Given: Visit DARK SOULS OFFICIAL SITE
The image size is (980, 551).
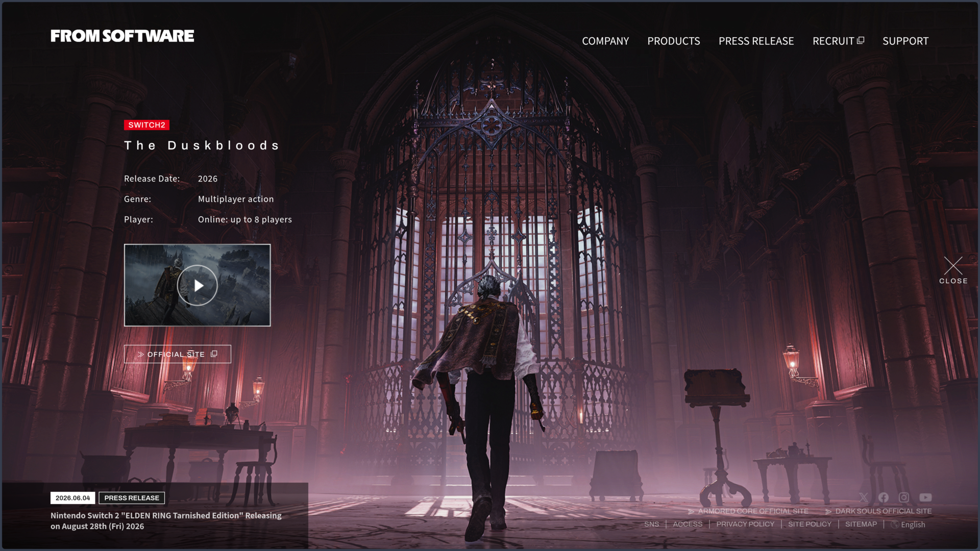Looking at the screenshot, I should tap(878, 511).
